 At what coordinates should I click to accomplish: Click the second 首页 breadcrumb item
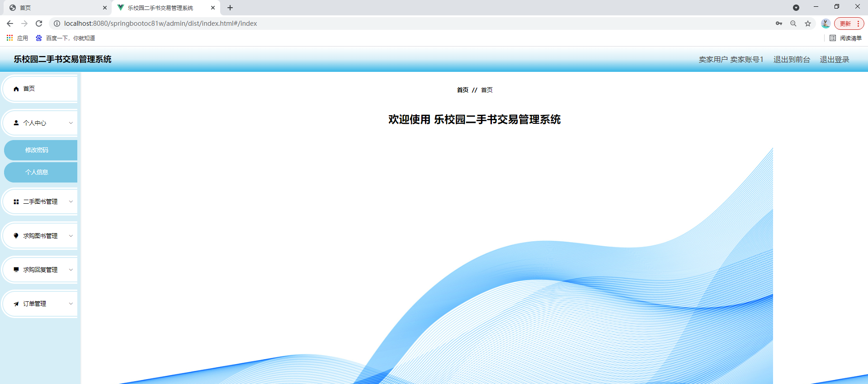487,90
